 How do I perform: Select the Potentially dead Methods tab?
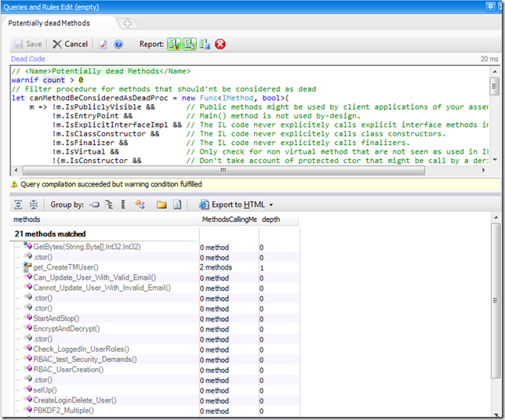(49, 24)
